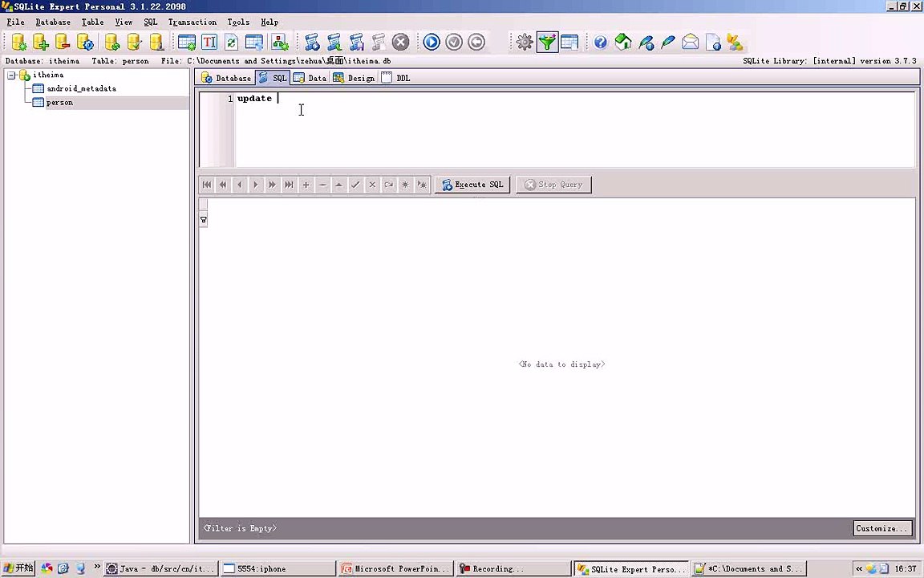Switch to the DDL tab
The image size is (924, 578).
pyautogui.click(x=396, y=78)
